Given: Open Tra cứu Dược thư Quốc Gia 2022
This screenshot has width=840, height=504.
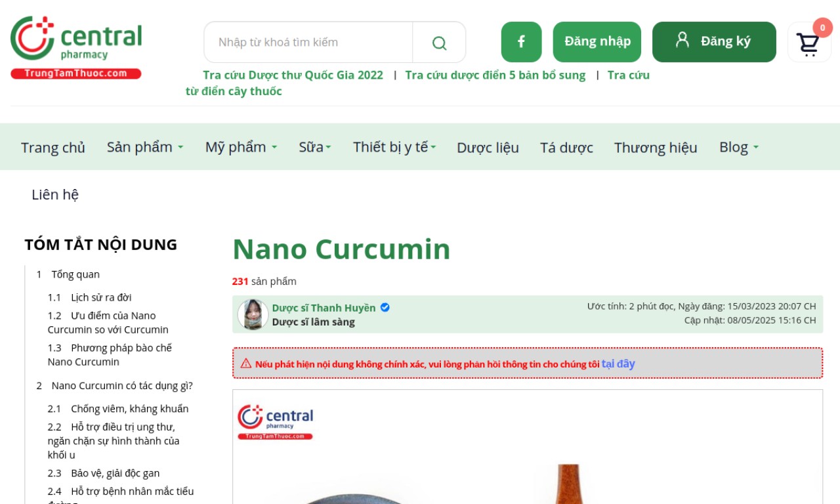Looking at the screenshot, I should (293, 75).
